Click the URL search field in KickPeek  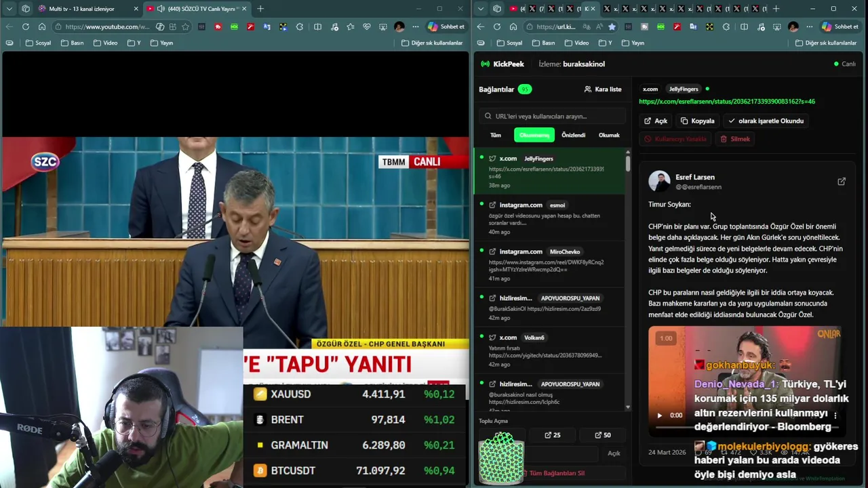point(553,116)
